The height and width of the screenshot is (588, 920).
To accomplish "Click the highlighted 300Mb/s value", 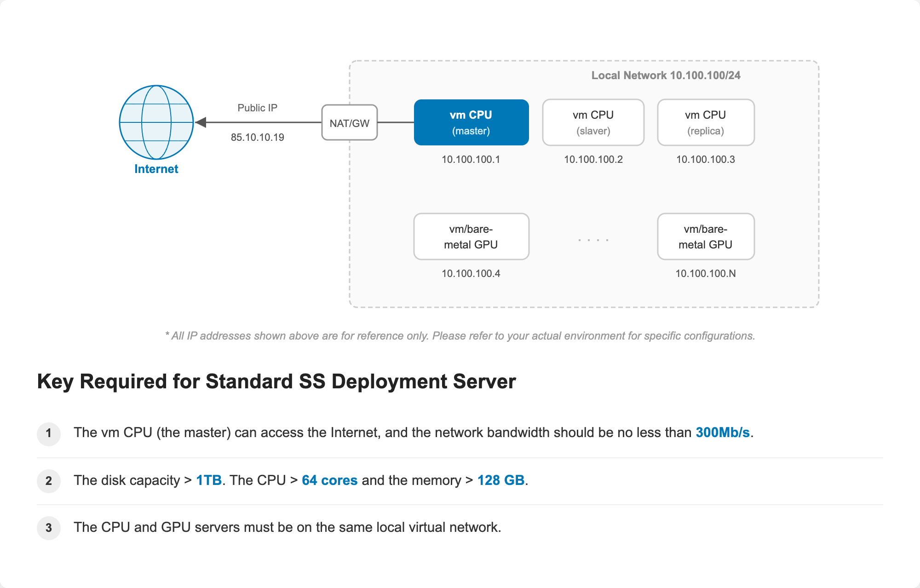I will tap(723, 432).
